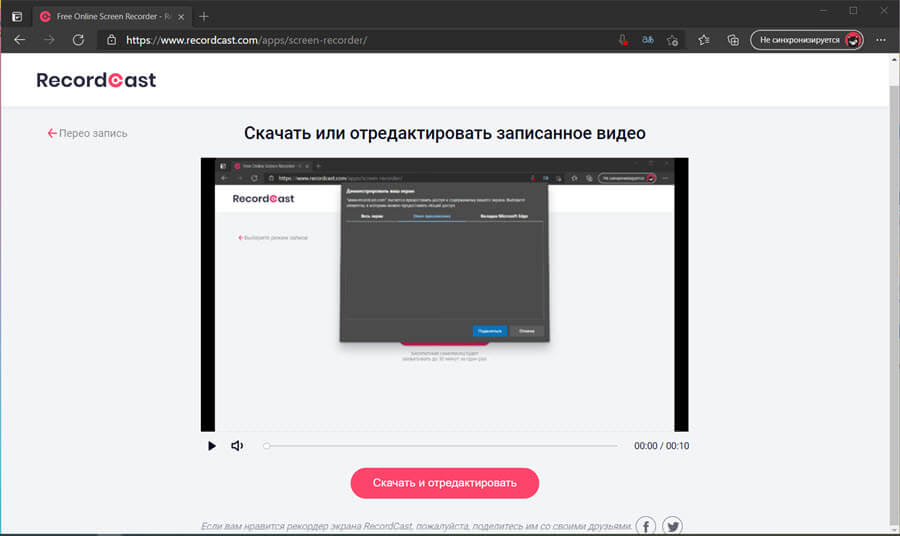This screenshot has width=900, height=536.
Task: Click the heading 'Скачать или отредактировать записанное видео'
Action: coord(445,133)
